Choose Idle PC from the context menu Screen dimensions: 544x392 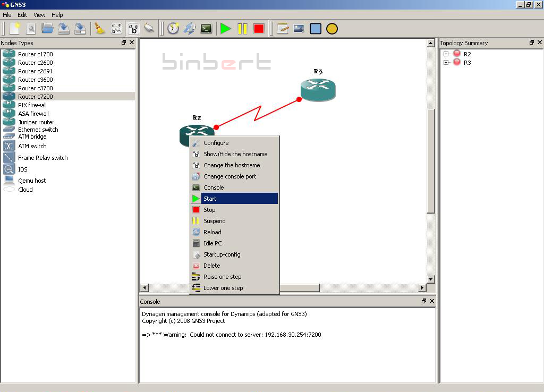point(234,243)
